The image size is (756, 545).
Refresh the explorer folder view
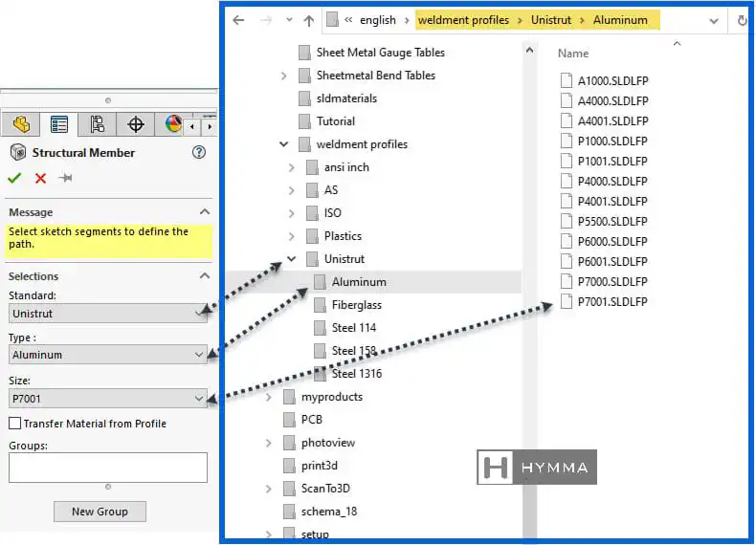(742, 20)
